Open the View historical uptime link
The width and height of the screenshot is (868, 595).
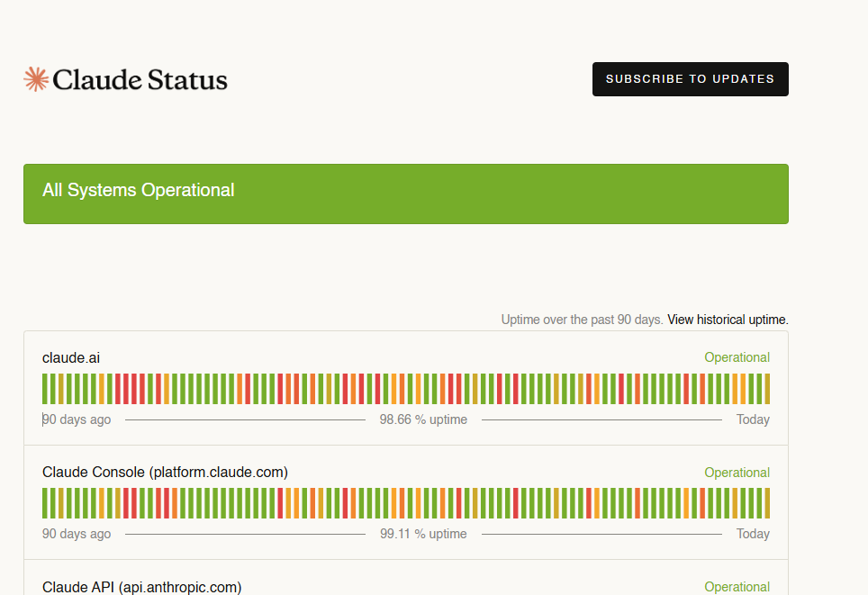(x=728, y=320)
